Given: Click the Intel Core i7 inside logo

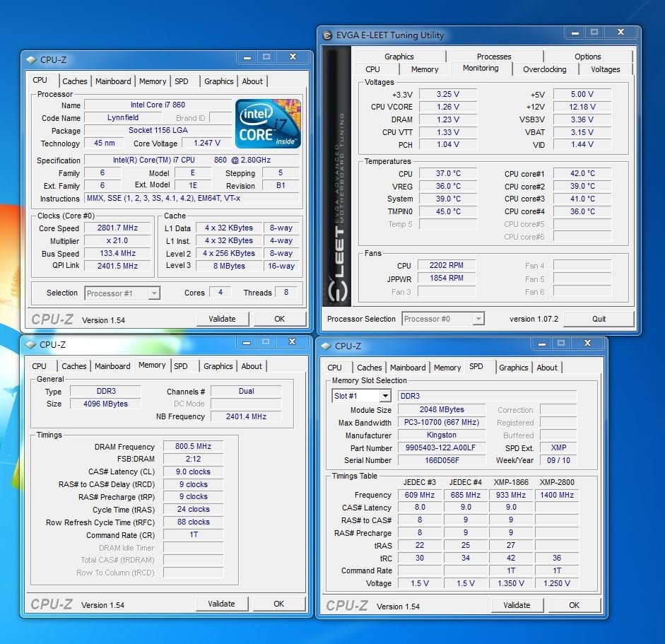Looking at the screenshot, I should click(268, 124).
